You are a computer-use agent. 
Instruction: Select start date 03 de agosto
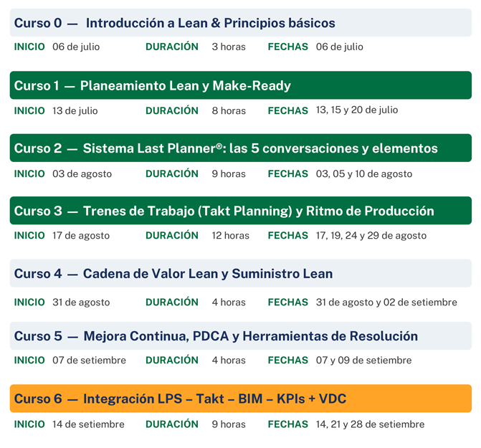point(82,174)
